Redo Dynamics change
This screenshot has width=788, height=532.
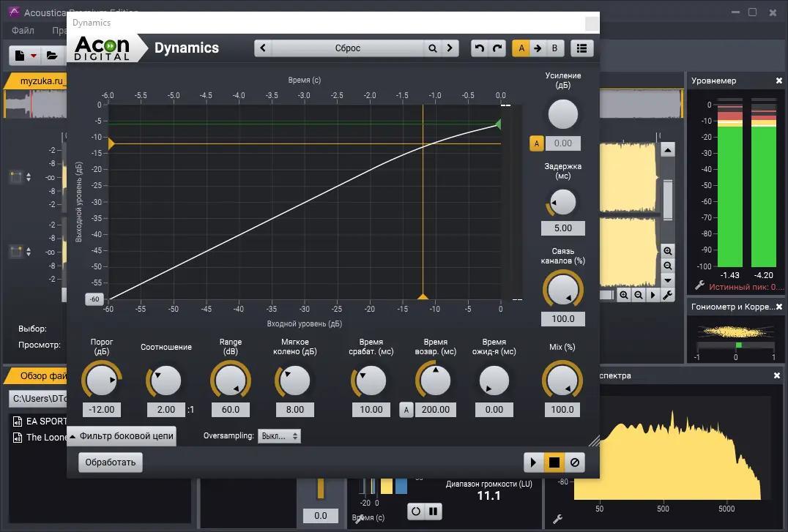coord(497,48)
